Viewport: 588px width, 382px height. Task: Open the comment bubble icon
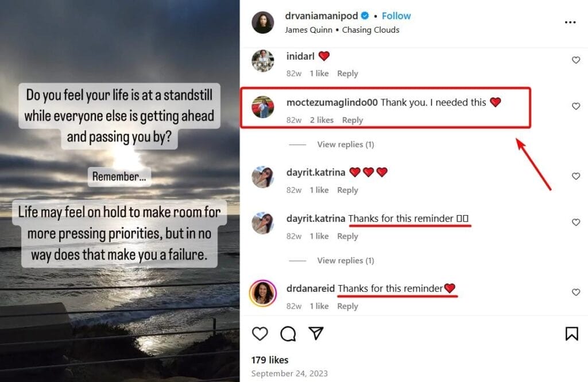point(288,333)
